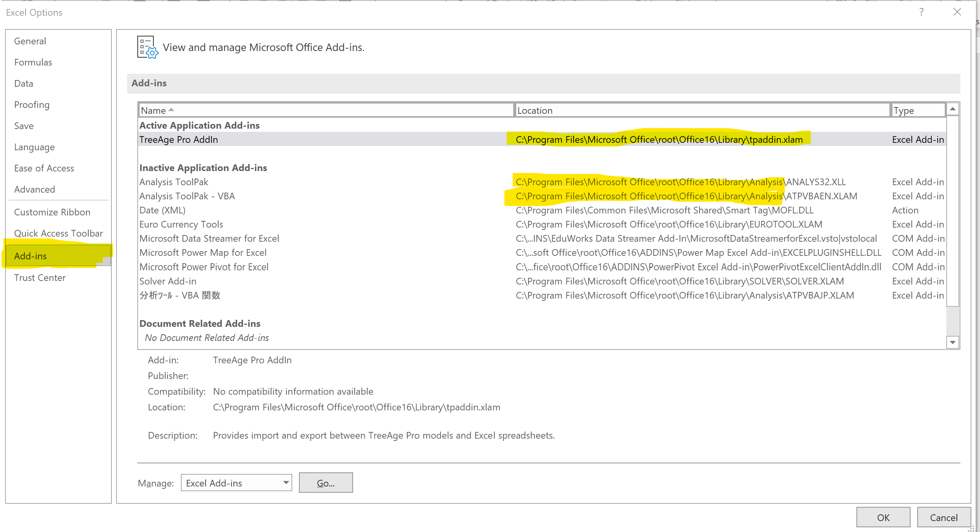Open the Trust Center category
The width and height of the screenshot is (980, 532).
click(40, 278)
